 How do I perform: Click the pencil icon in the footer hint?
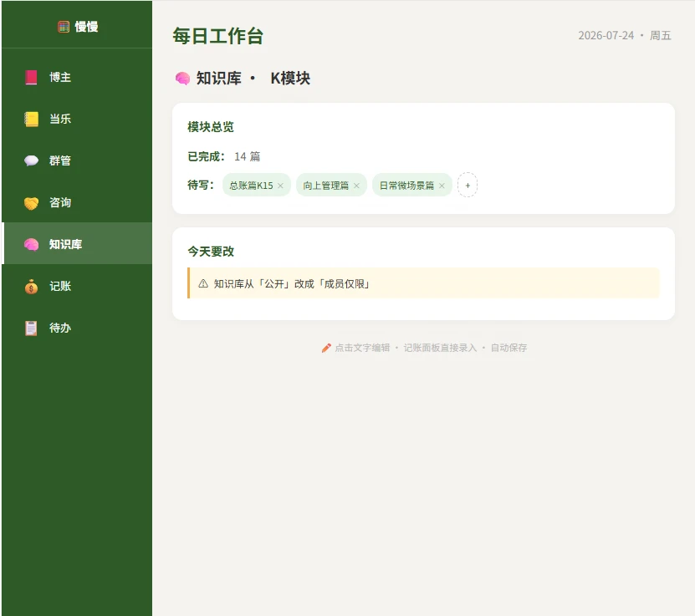pos(326,348)
